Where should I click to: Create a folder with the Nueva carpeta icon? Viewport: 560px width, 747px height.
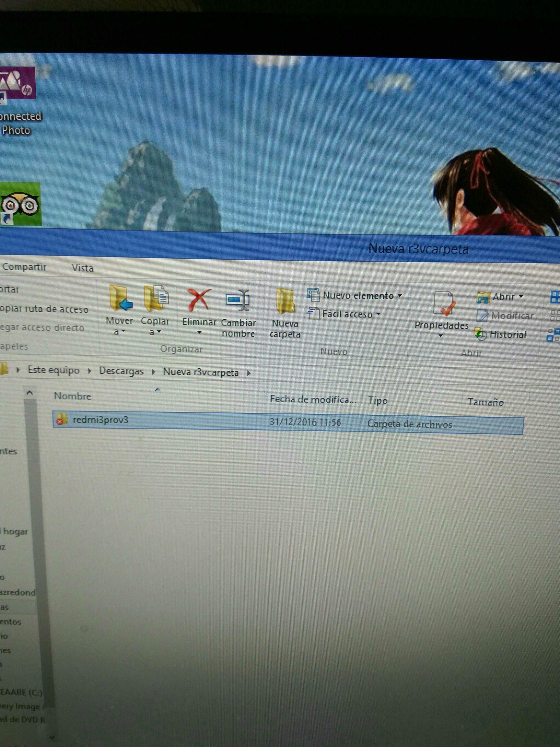click(x=285, y=301)
